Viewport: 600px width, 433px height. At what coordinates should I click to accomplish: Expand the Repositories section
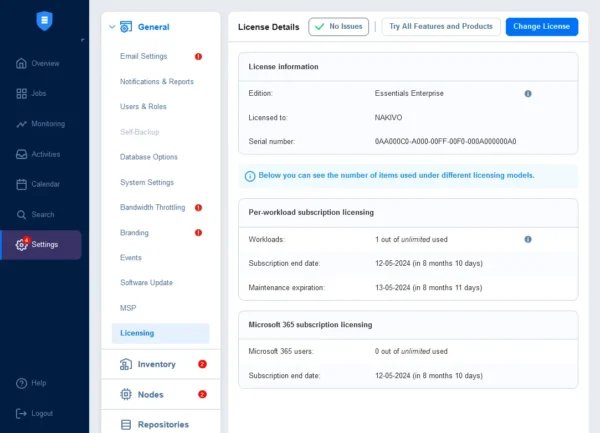tap(163, 424)
